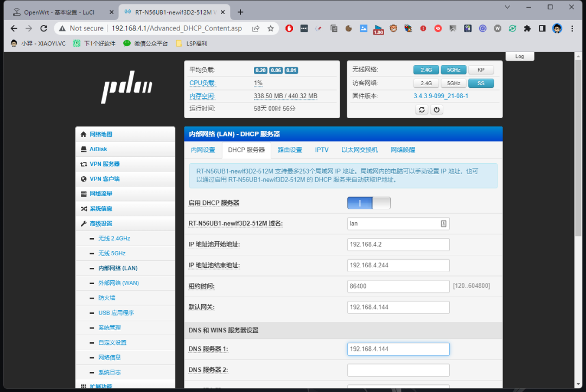
Task: Toggle wireless 2.4G button
Action: tap(426, 70)
